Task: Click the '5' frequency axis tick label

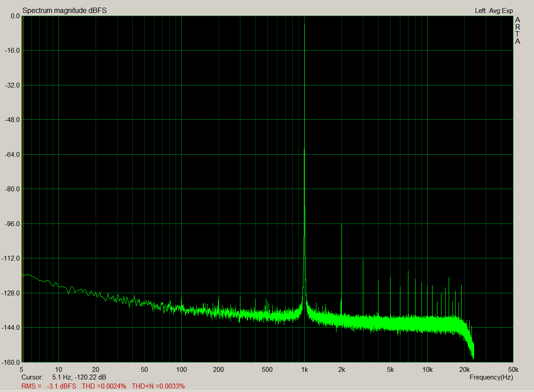Action: tap(21, 370)
